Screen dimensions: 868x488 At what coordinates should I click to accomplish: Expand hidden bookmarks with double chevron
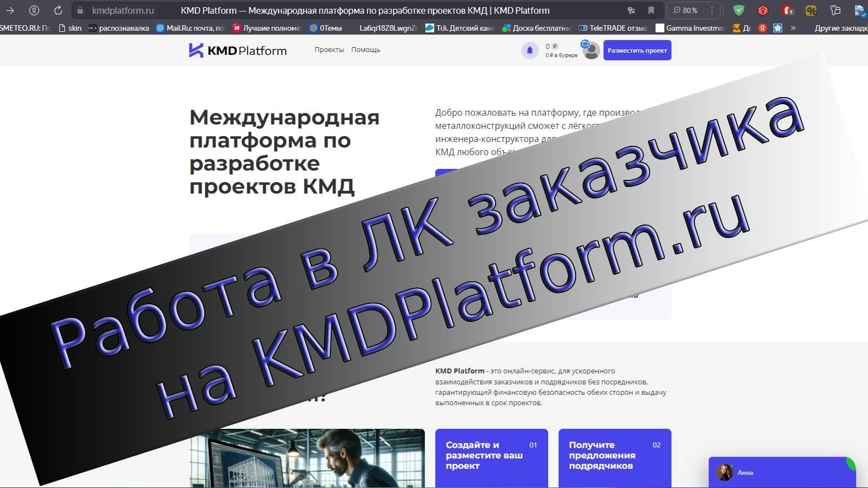tap(793, 28)
